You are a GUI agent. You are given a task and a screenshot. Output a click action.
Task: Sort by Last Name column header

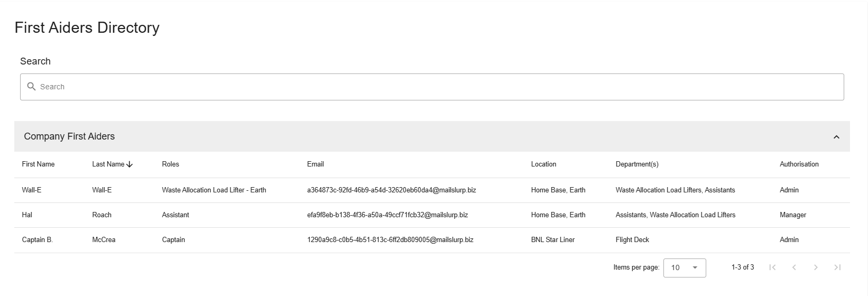(x=108, y=164)
